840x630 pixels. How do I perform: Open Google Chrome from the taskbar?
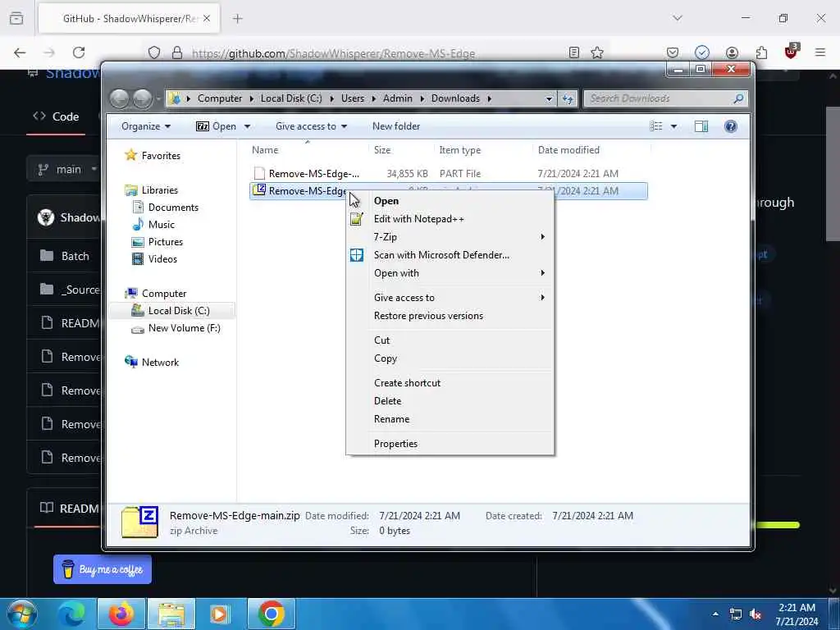pyautogui.click(x=271, y=614)
